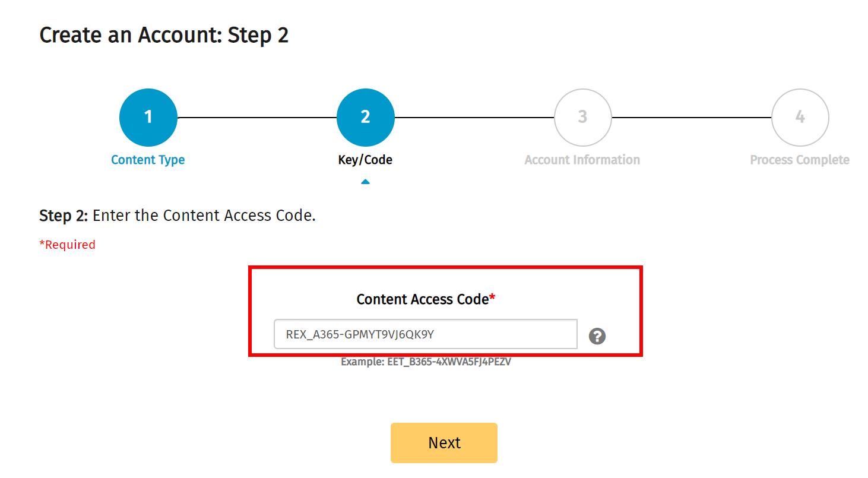Open the Content Type step label
Screen dimensions: 868x478
(x=148, y=160)
